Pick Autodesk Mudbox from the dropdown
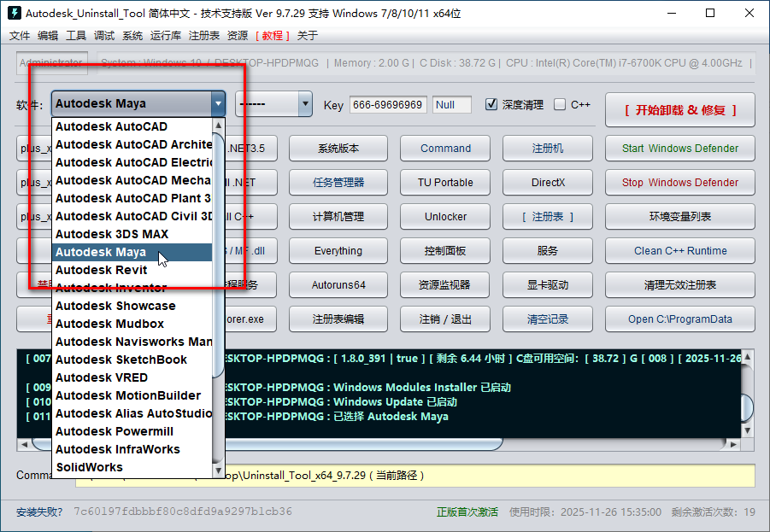 click(132, 324)
